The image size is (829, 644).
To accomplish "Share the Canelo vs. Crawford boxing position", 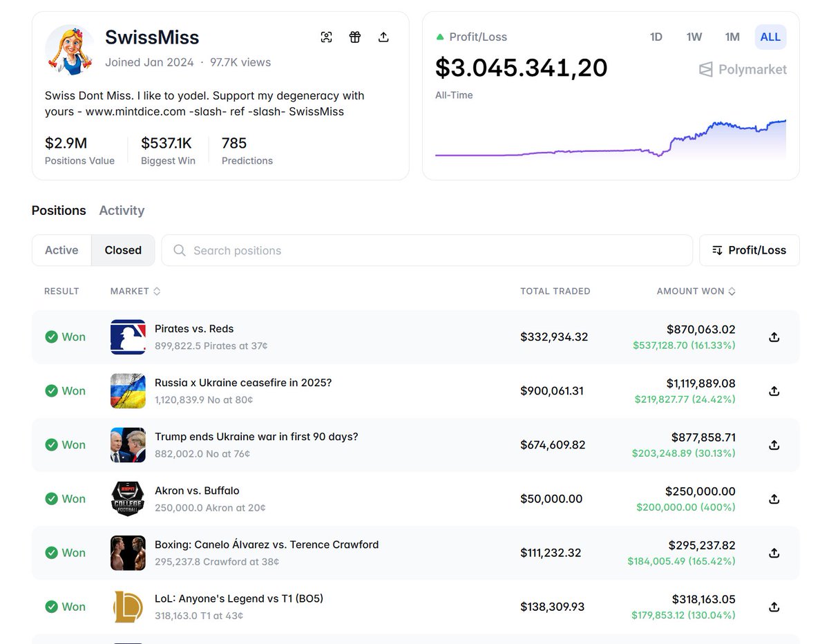I will [x=774, y=552].
